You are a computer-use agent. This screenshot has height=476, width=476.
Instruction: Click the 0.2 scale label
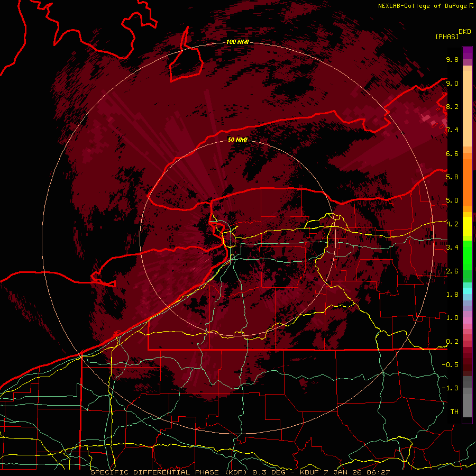[452, 342]
